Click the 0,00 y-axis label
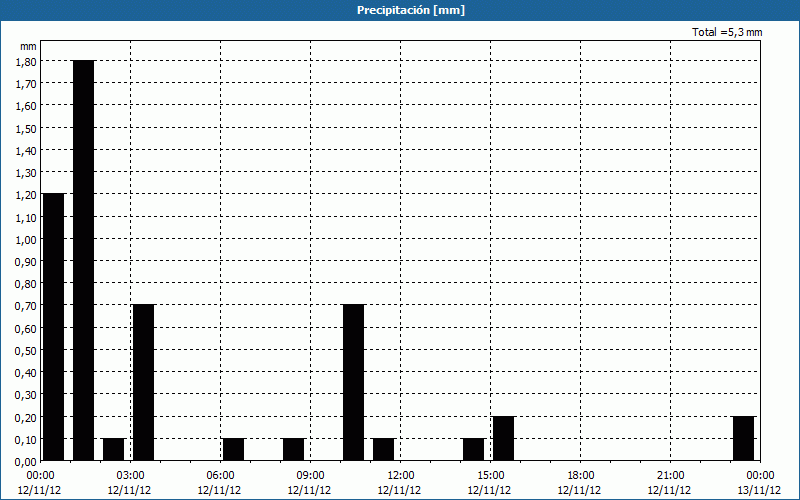Screen dimensions: 800x500 (x=26, y=462)
